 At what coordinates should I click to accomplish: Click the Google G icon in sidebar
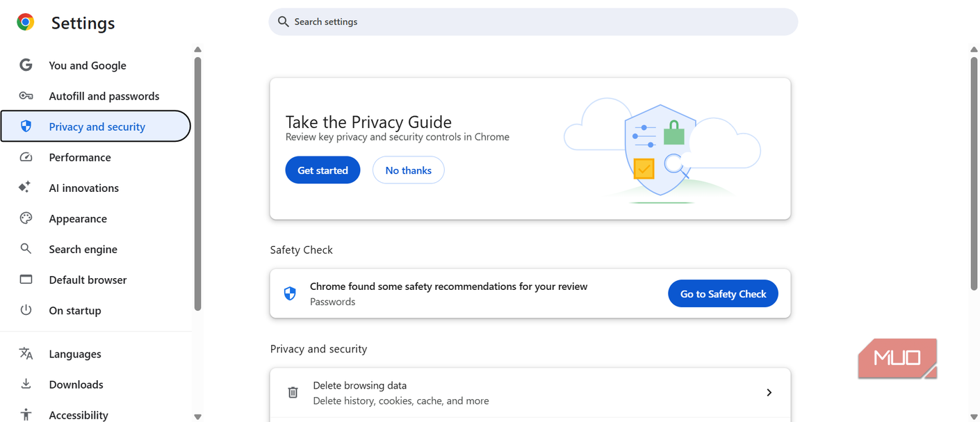click(x=26, y=65)
